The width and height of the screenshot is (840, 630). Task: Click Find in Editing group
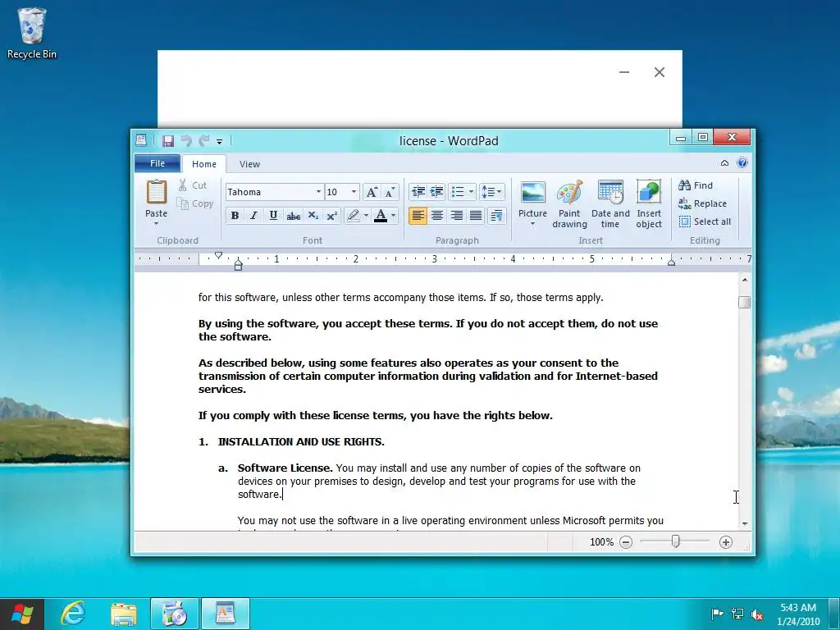696,185
